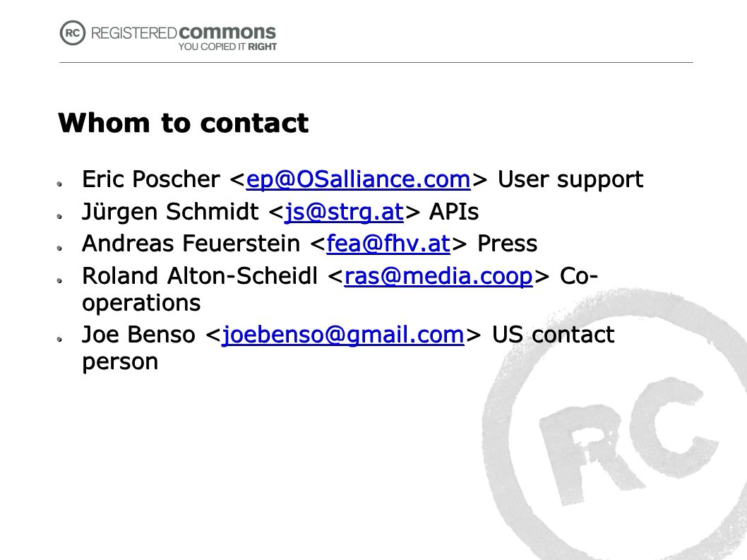This screenshot has width=747, height=560.
Task: Click the bullet next to Andreas Feuerstein
Action: (x=59, y=248)
